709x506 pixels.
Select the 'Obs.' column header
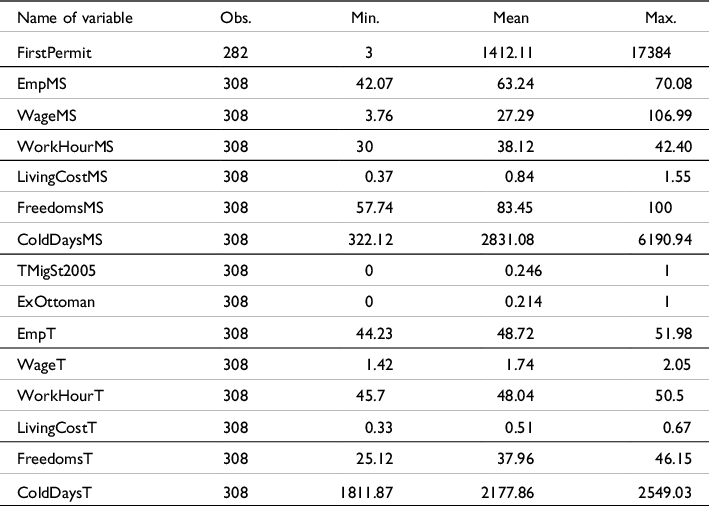[233, 19]
